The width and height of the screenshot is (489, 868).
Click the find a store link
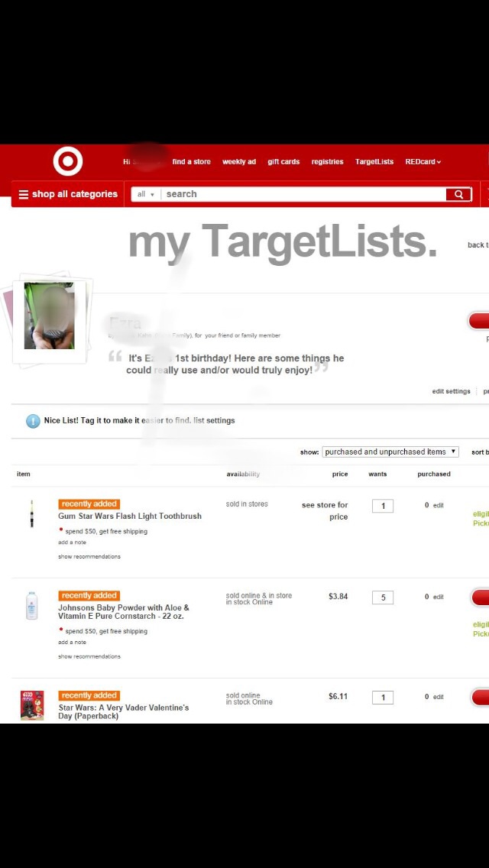click(192, 162)
